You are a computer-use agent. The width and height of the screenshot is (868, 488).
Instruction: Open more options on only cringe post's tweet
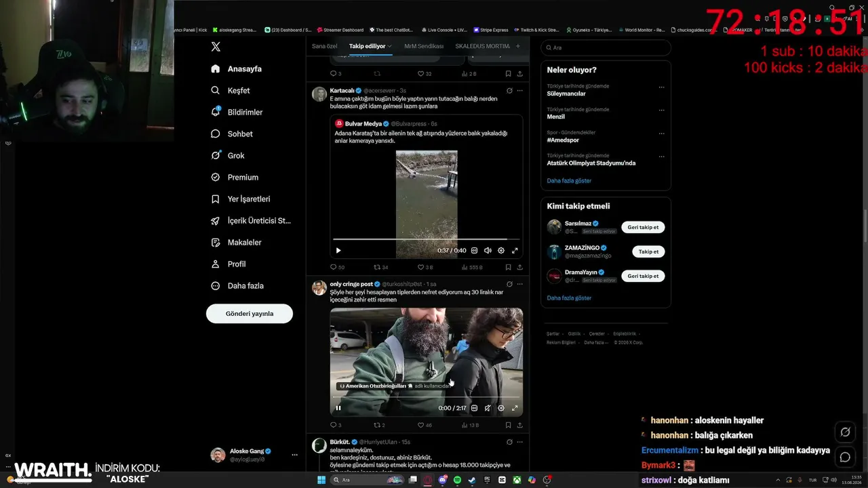tap(520, 284)
